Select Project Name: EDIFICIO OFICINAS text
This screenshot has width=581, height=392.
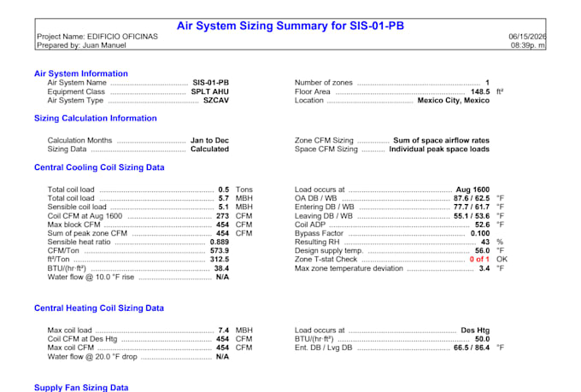[x=97, y=37]
